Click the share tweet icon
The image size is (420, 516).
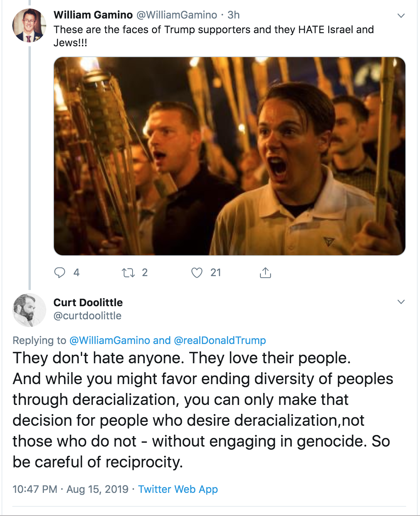click(x=265, y=273)
